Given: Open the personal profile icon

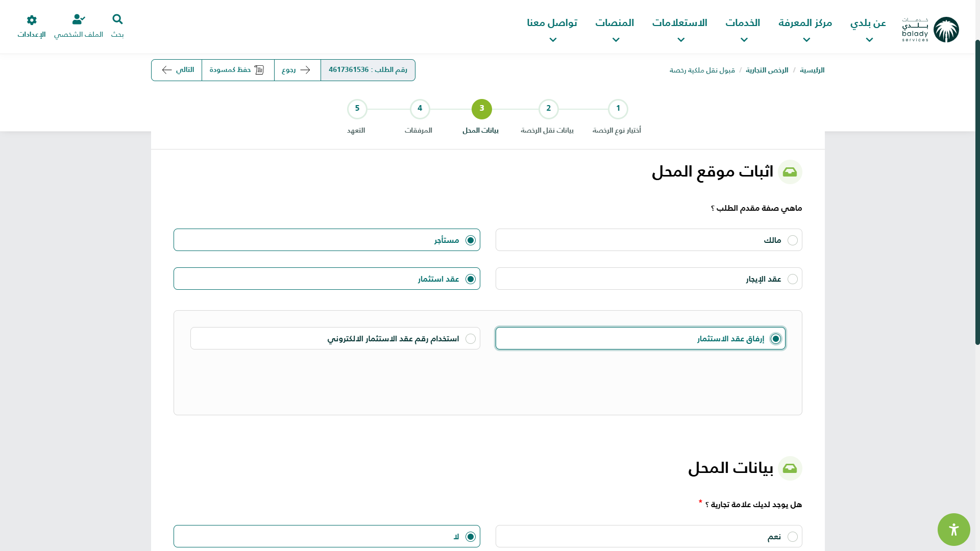Looking at the screenshot, I should pyautogui.click(x=78, y=19).
